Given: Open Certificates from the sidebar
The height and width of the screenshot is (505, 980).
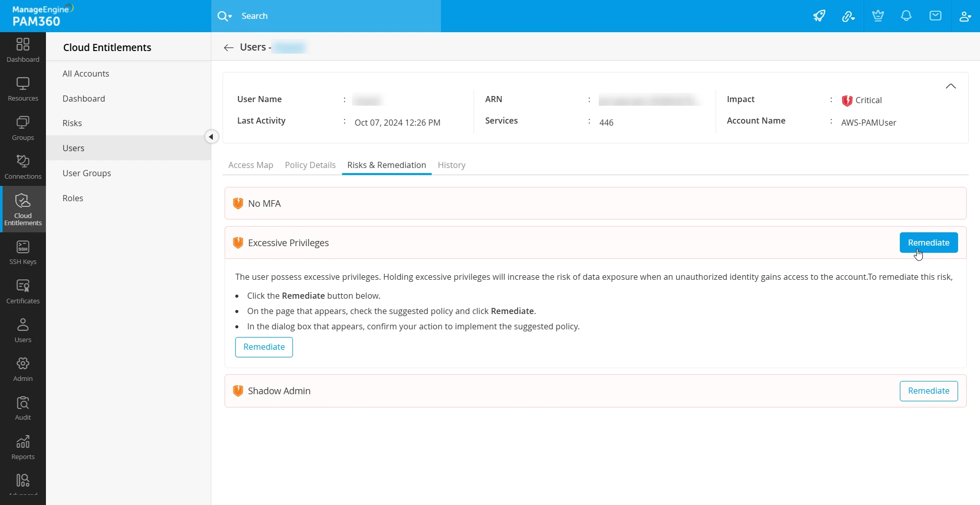Looking at the screenshot, I should [x=23, y=292].
